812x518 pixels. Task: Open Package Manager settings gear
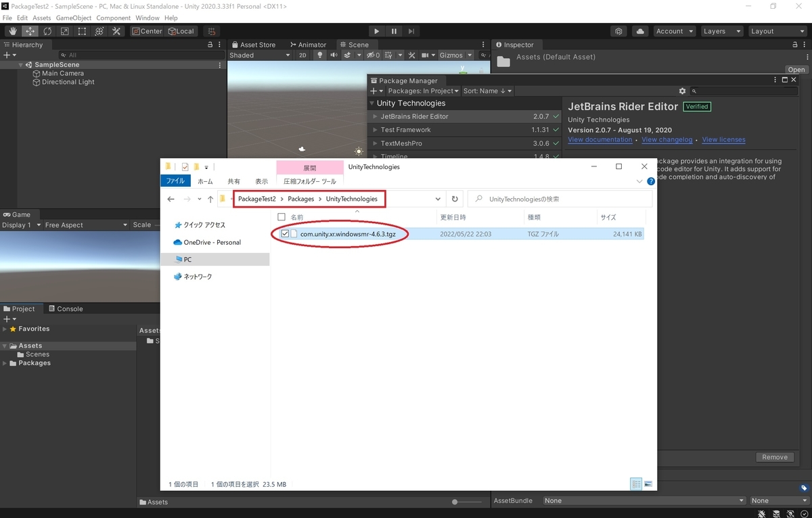pyautogui.click(x=682, y=91)
